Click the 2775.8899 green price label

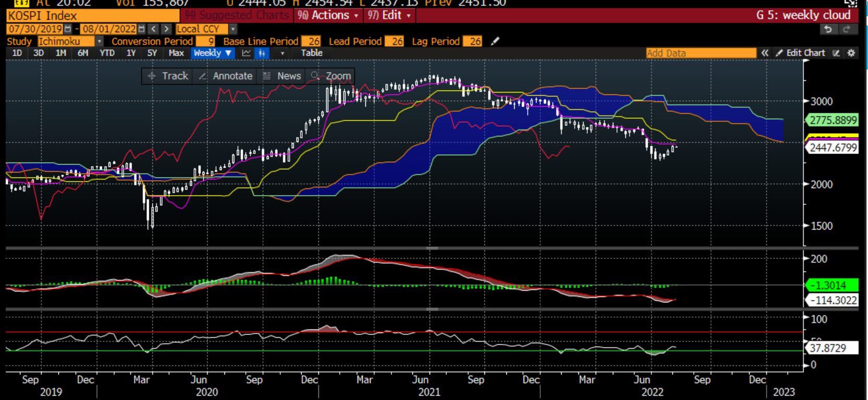pyautogui.click(x=833, y=120)
